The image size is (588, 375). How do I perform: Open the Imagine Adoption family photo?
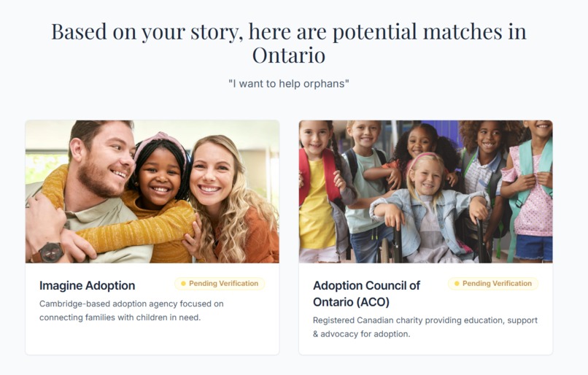[152, 192]
